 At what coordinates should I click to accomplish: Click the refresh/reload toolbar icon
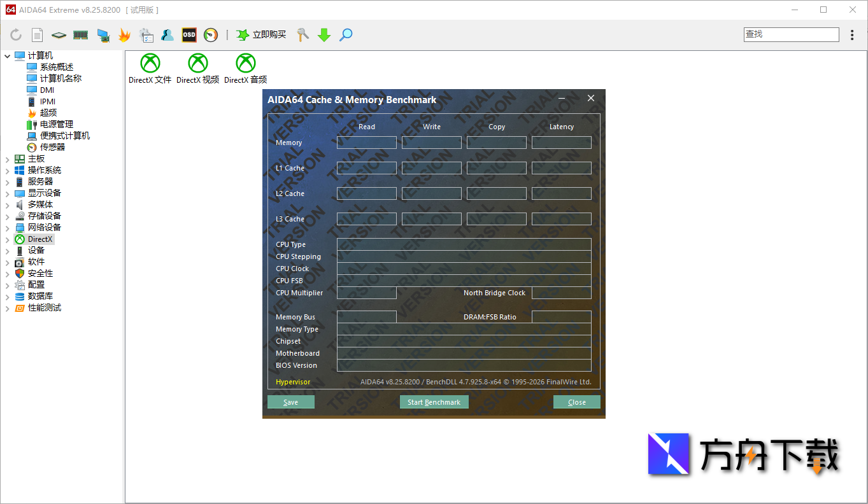click(16, 35)
